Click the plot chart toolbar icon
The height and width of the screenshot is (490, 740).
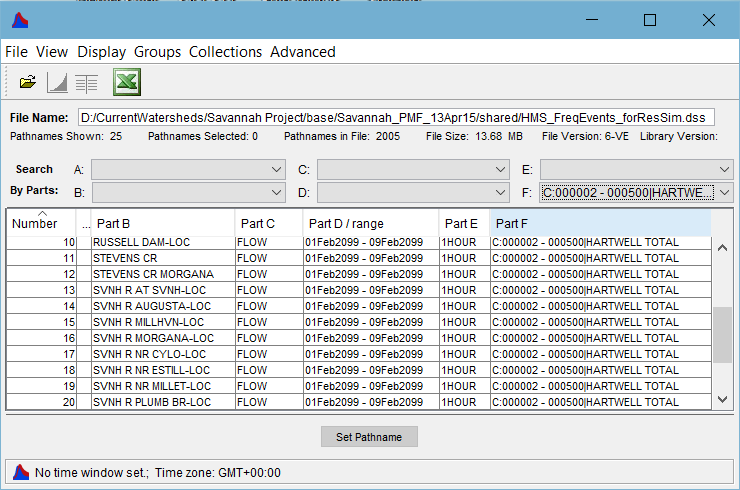(x=57, y=83)
